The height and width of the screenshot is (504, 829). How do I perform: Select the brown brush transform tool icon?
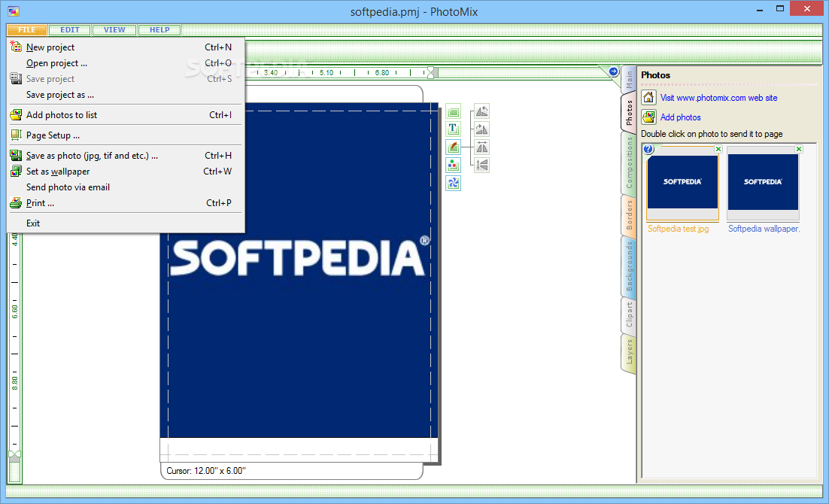453,147
